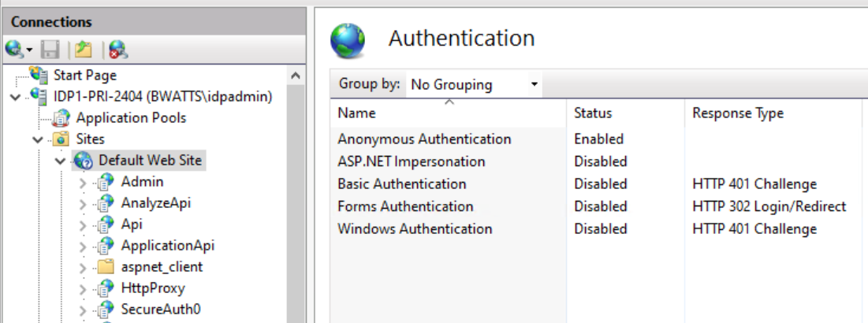868x323 pixels.
Task: Expand the Api node
Action: pyautogui.click(x=83, y=225)
